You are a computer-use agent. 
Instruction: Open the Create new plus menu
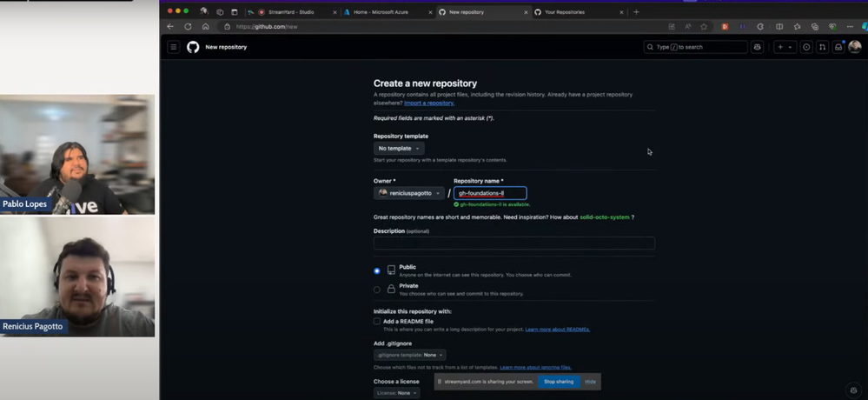785,47
